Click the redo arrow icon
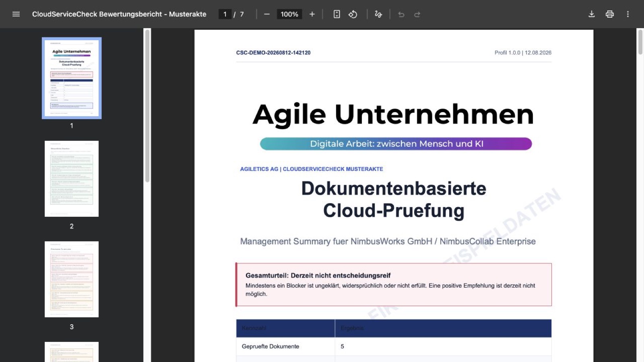This screenshot has height=362, width=644. coord(417,14)
